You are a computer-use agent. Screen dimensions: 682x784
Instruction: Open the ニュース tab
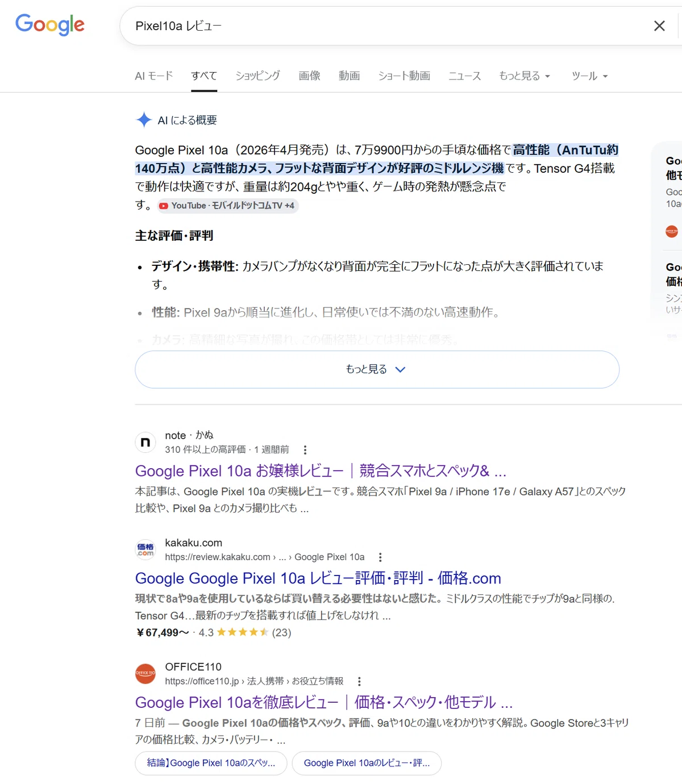tap(464, 76)
